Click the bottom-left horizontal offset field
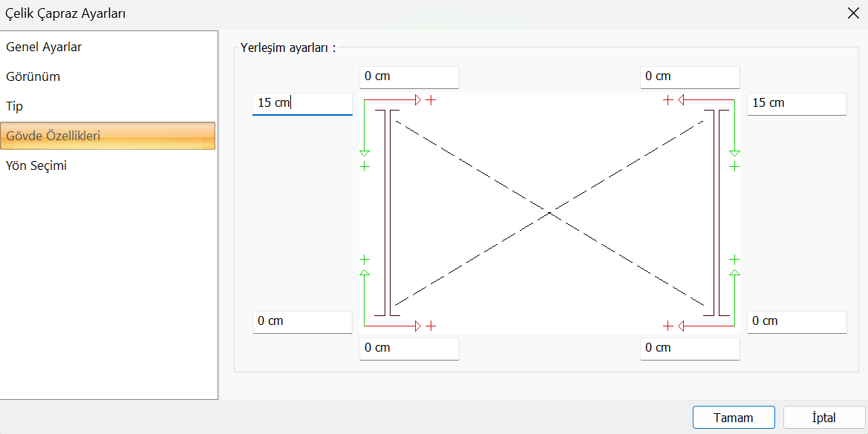 tap(409, 348)
